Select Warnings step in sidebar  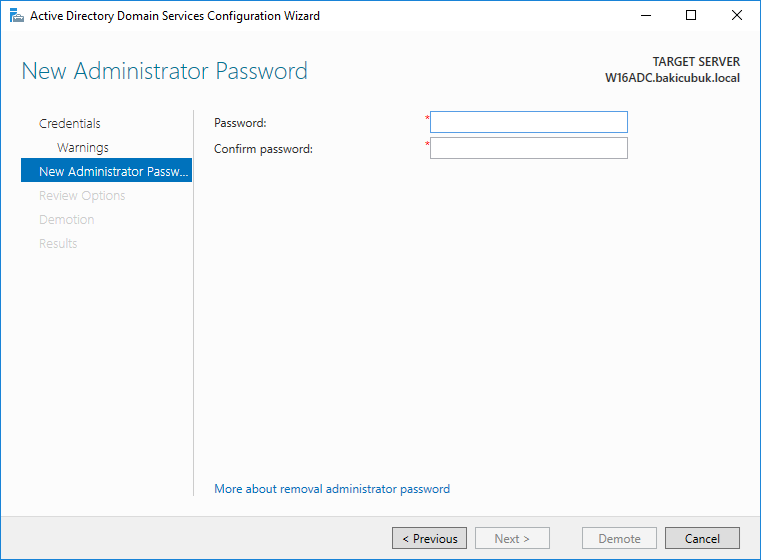tap(83, 148)
